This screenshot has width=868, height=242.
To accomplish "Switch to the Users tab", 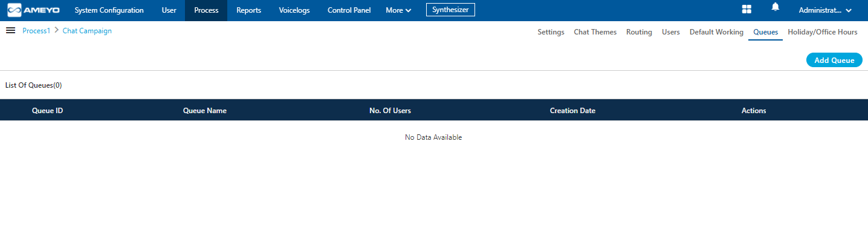I will click(x=671, y=32).
